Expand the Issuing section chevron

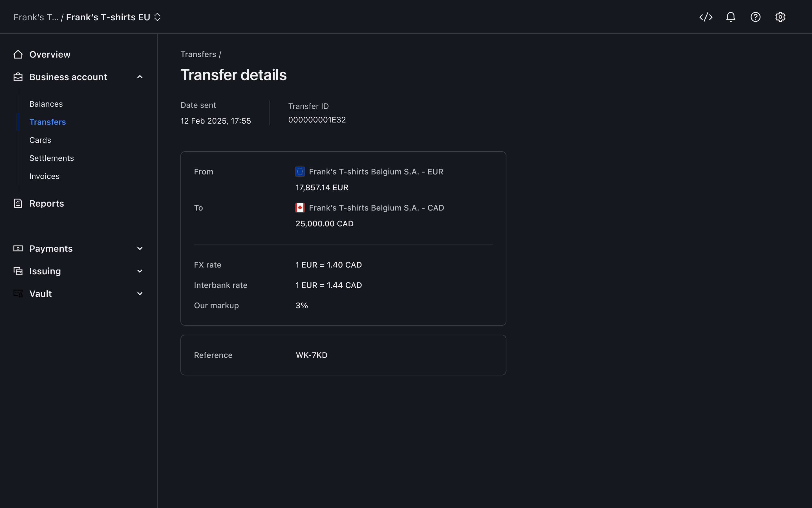[x=140, y=271]
